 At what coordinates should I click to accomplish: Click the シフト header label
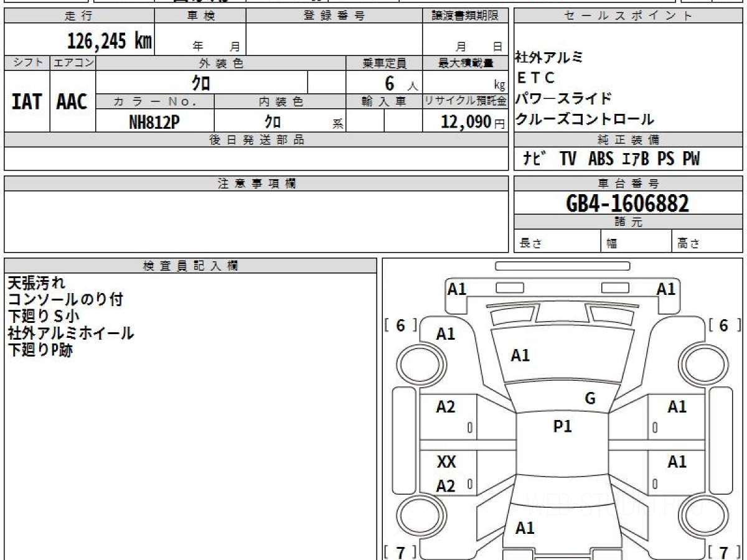27,63
